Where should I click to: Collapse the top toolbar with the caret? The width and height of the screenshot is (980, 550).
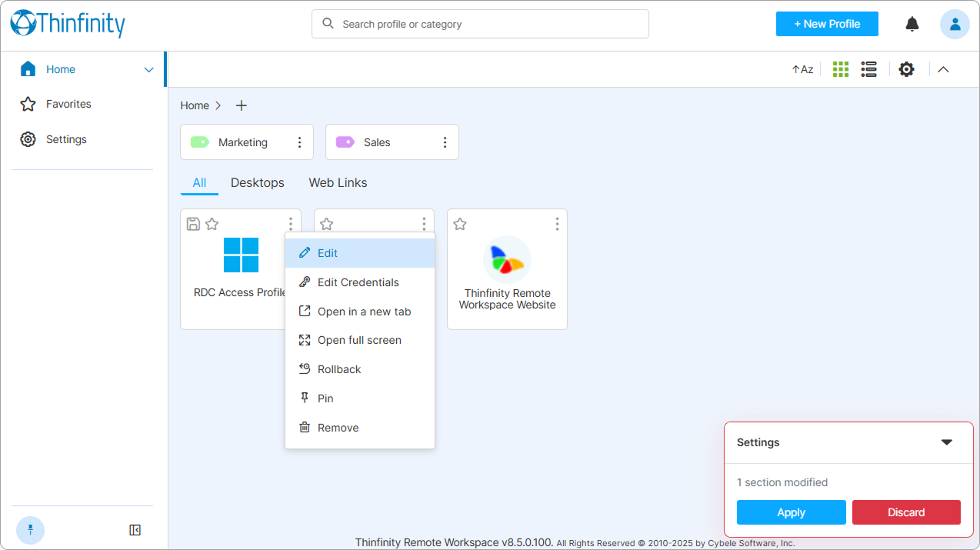point(944,69)
